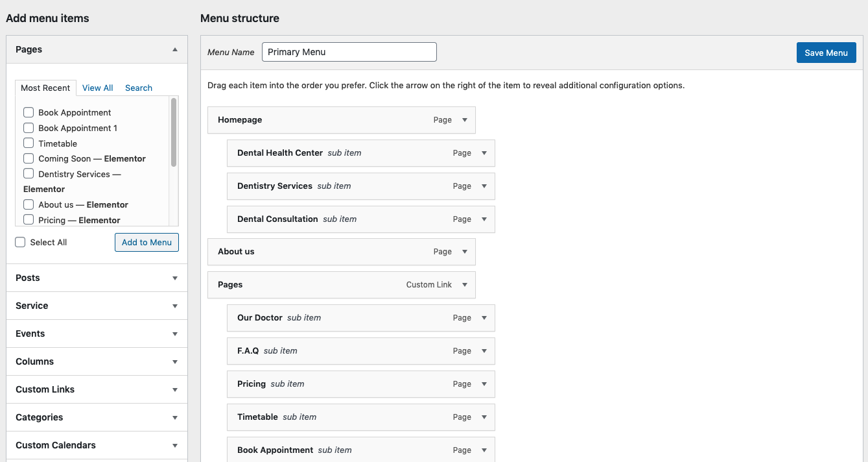
Task: Switch to the Most Recent tab
Action: tap(45, 88)
